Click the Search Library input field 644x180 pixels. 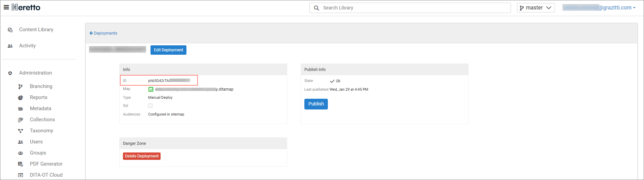point(413,8)
